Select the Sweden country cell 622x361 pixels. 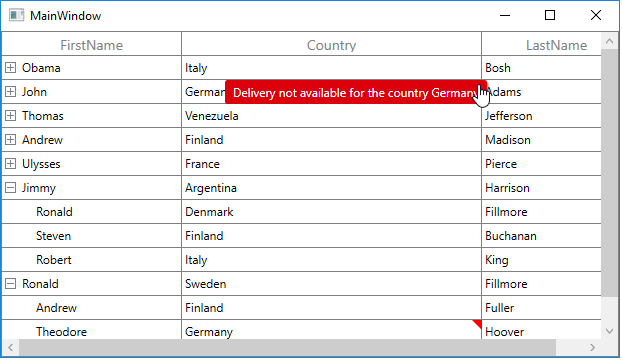tap(332, 284)
